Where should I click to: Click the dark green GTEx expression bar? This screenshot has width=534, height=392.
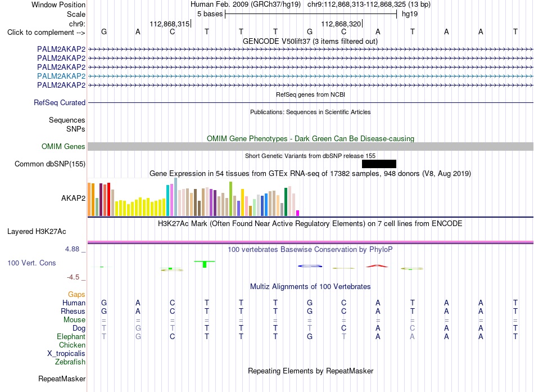pyautogui.click(x=286, y=202)
